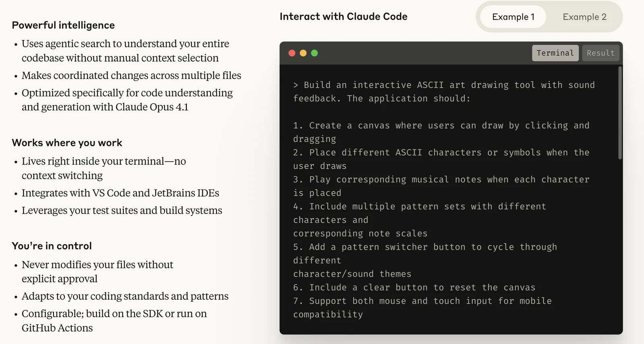Switch to the Example 2 tab
Viewport: 644px width, 344px height.
pyautogui.click(x=584, y=17)
